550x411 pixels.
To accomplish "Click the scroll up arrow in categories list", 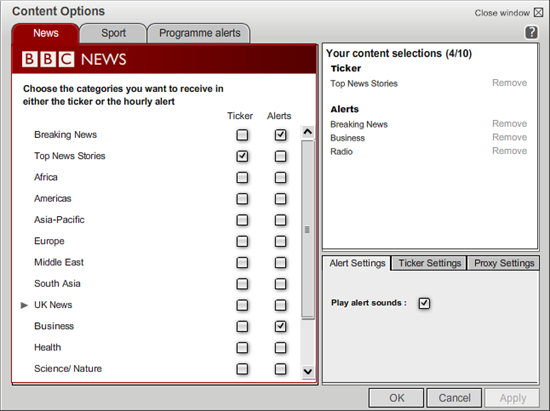I will (x=308, y=132).
